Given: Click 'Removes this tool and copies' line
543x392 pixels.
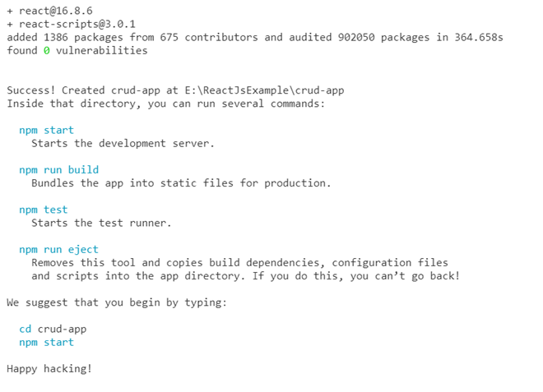Looking at the screenshot, I should tap(239, 263).
